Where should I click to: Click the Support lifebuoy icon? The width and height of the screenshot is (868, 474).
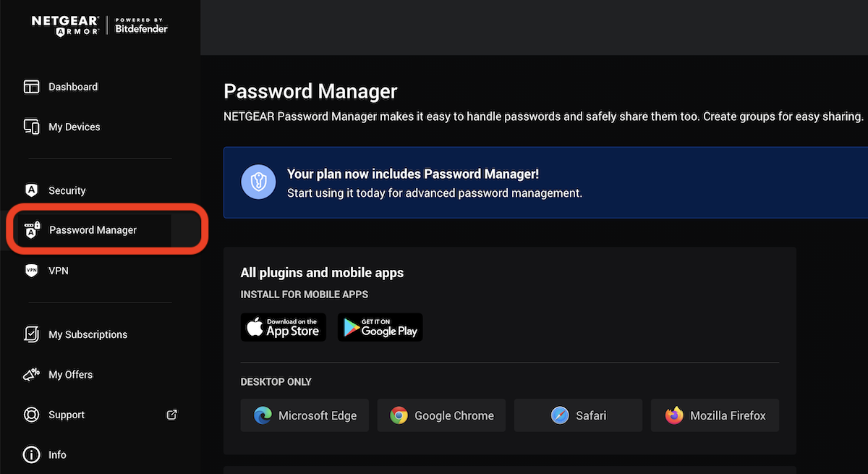[x=31, y=415]
